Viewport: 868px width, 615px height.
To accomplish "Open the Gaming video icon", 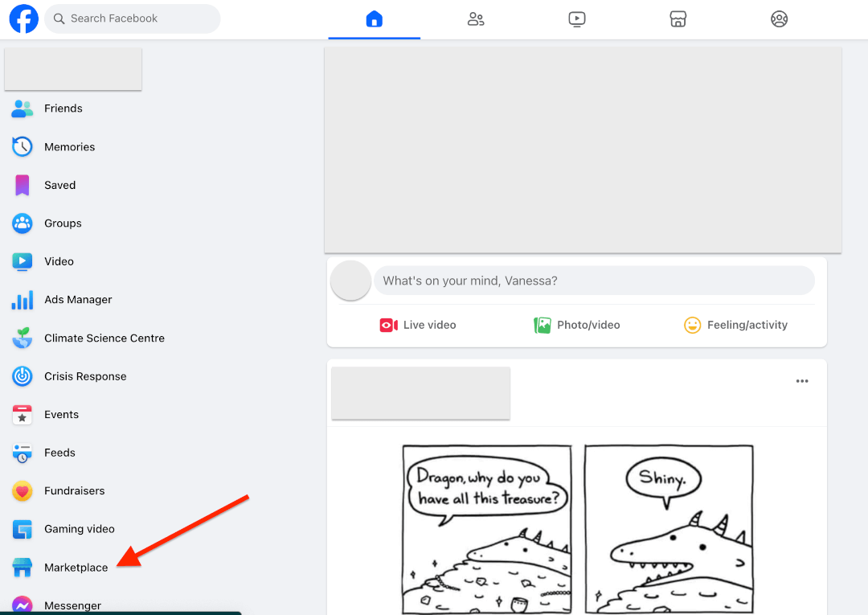I will pyautogui.click(x=23, y=529).
